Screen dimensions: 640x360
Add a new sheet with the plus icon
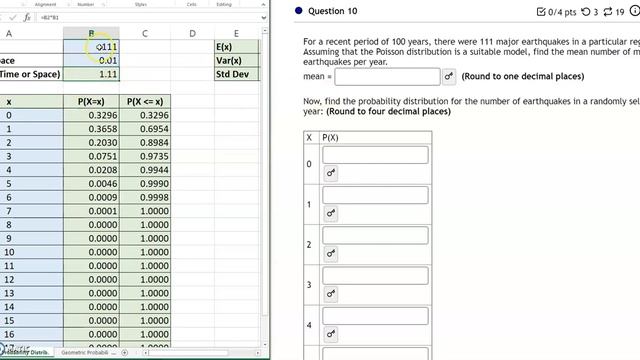tap(124, 353)
